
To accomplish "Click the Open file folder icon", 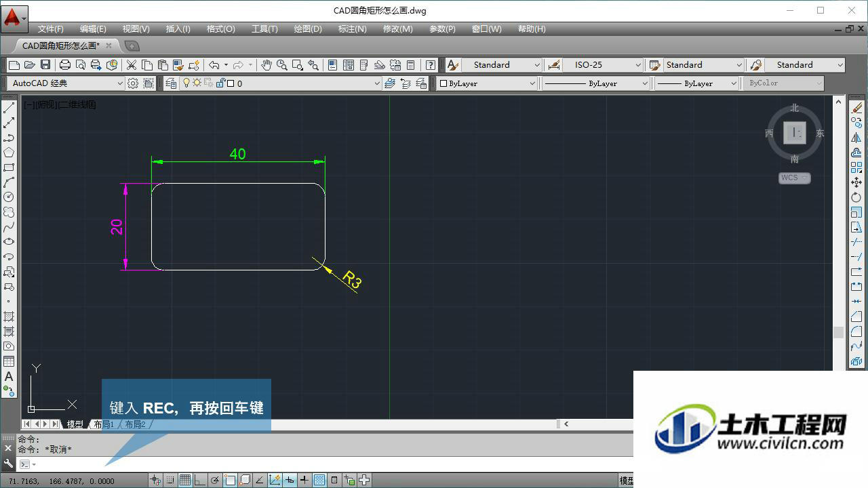I will click(x=29, y=65).
